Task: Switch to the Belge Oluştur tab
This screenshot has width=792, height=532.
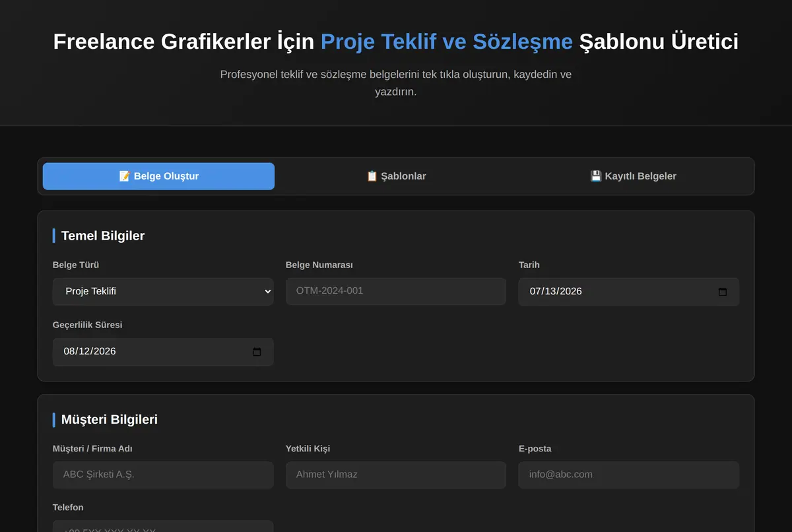Action: pos(158,176)
